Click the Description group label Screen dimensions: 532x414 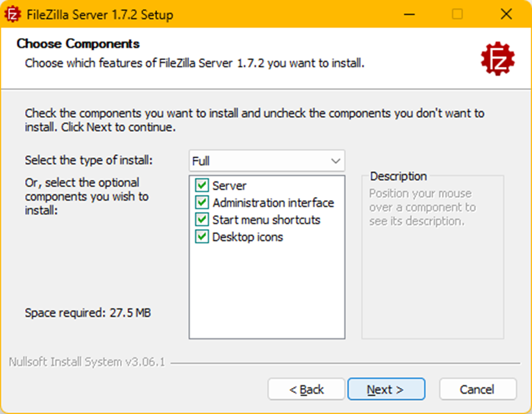point(398,176)
